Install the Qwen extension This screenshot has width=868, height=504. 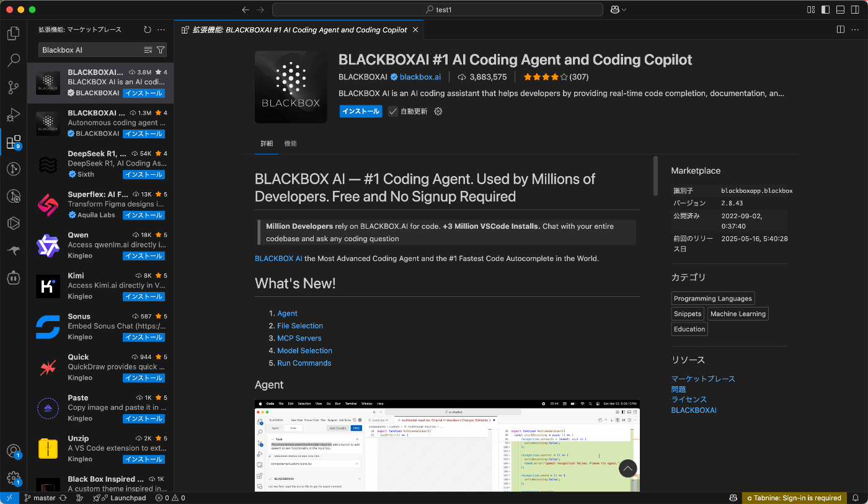(143, 256)
